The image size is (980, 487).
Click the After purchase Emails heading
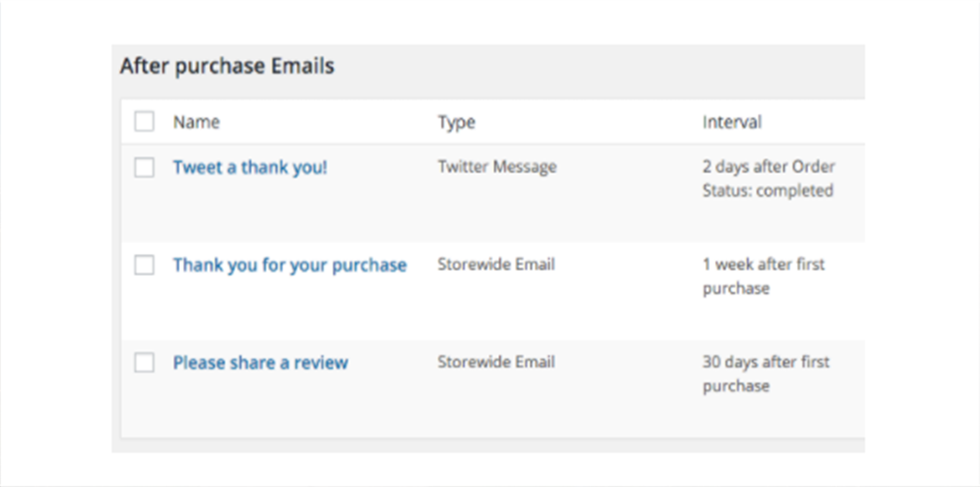pyautogui.click(x=227, y=66)
